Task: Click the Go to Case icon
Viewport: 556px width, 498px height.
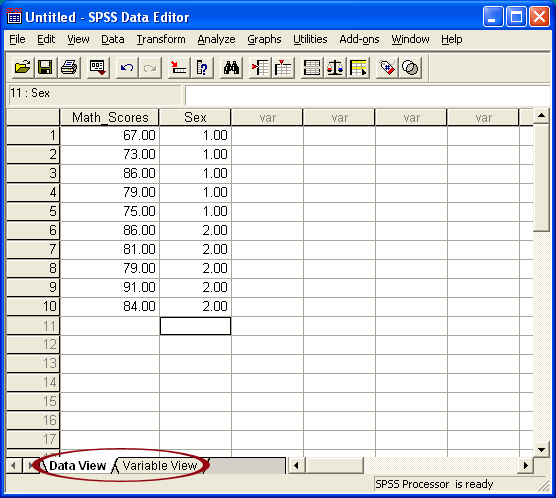Action: pos(178,67)
